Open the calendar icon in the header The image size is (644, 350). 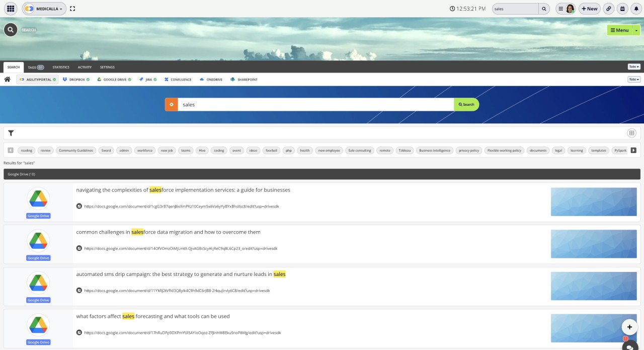coord(622,9)
